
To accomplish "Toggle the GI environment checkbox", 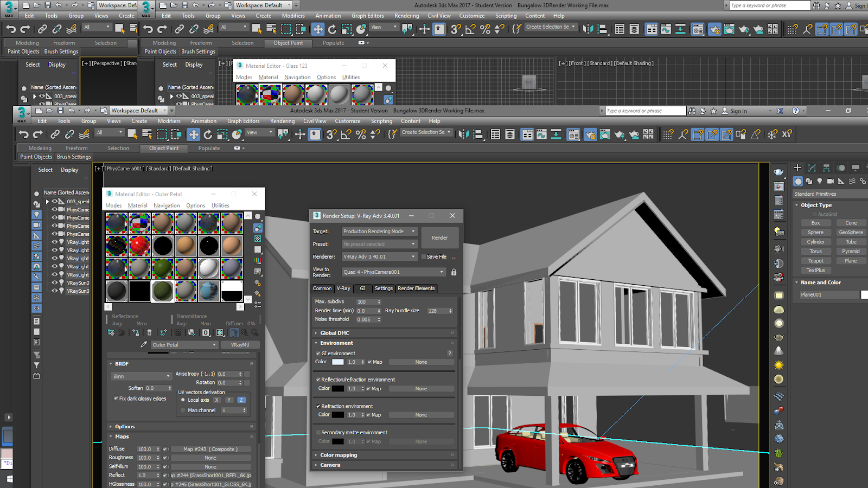I will 318,353.
